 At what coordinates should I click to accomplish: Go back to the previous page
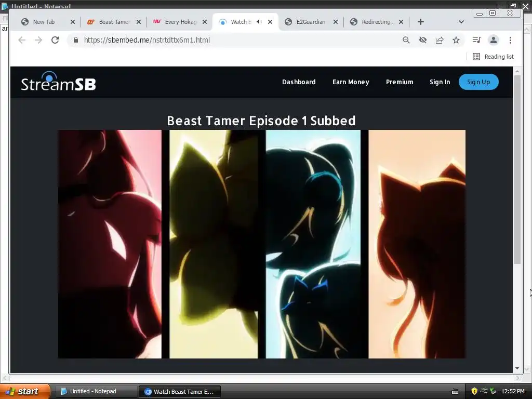[x=22, y=40]
